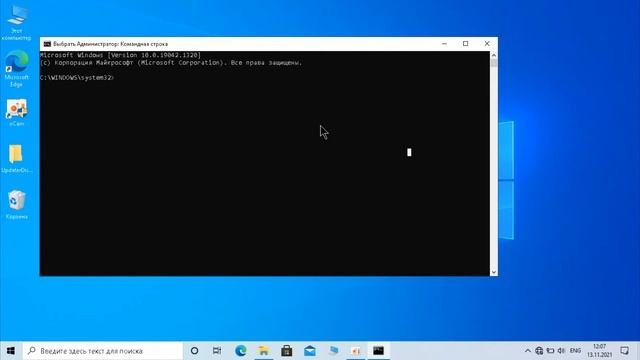Open the Mail app from the taskbar
Image resolution: width=640 pixels, height=360 pixels.
coord(310,351)
